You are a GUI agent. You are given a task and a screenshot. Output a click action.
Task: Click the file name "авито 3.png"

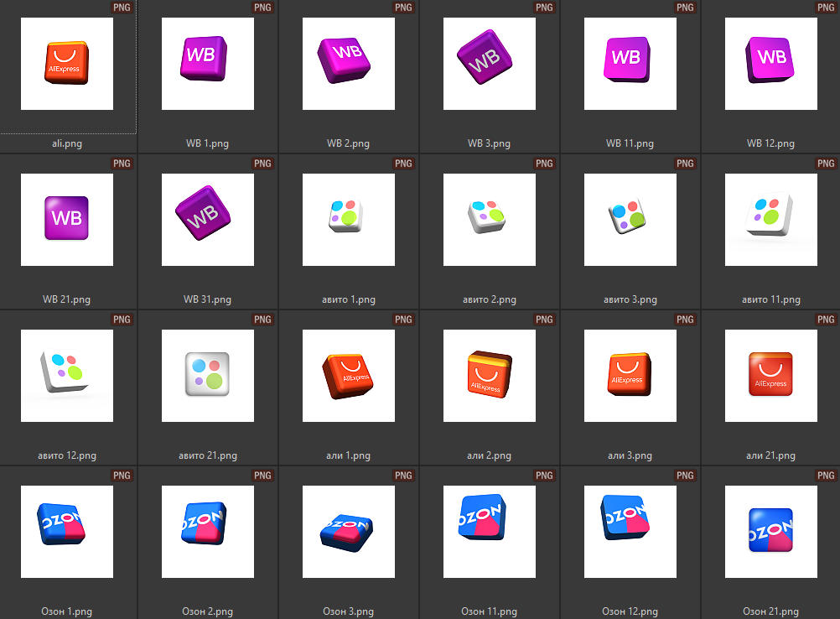coord(630,299)
